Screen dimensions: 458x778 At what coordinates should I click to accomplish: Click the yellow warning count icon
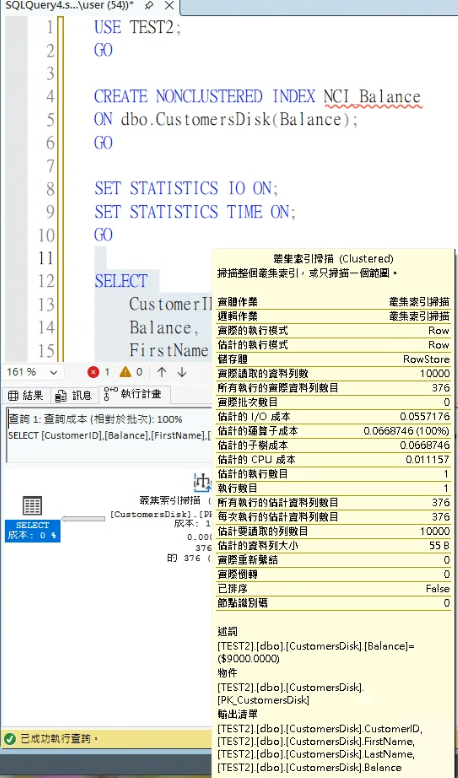tap(126, 372)
